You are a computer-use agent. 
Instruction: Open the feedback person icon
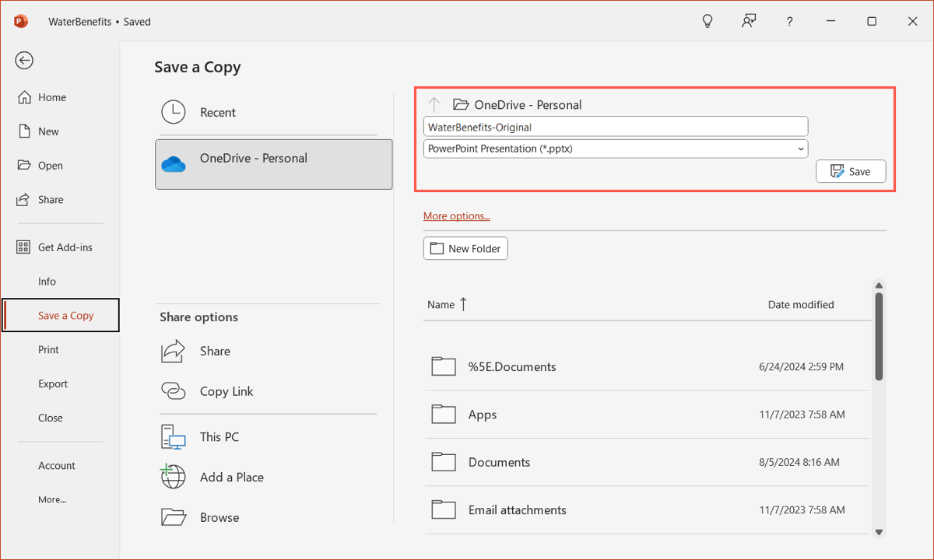(749, 21)
